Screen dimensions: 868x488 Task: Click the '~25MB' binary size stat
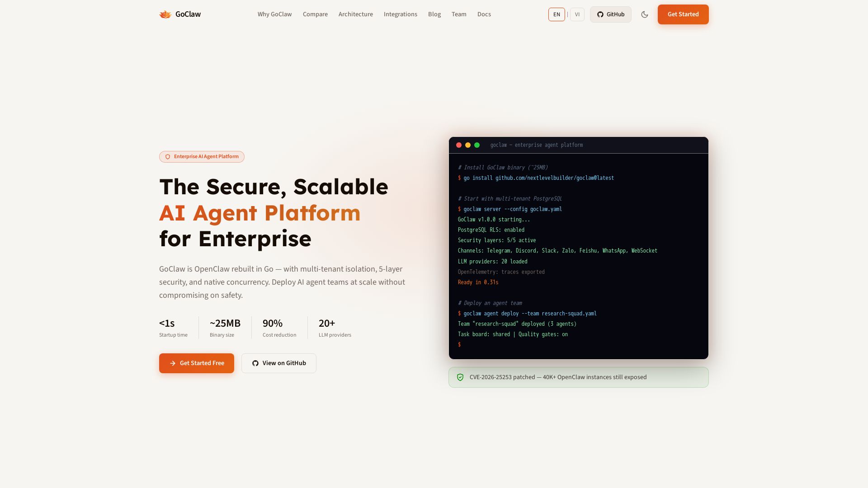click(x=225, y=328)
